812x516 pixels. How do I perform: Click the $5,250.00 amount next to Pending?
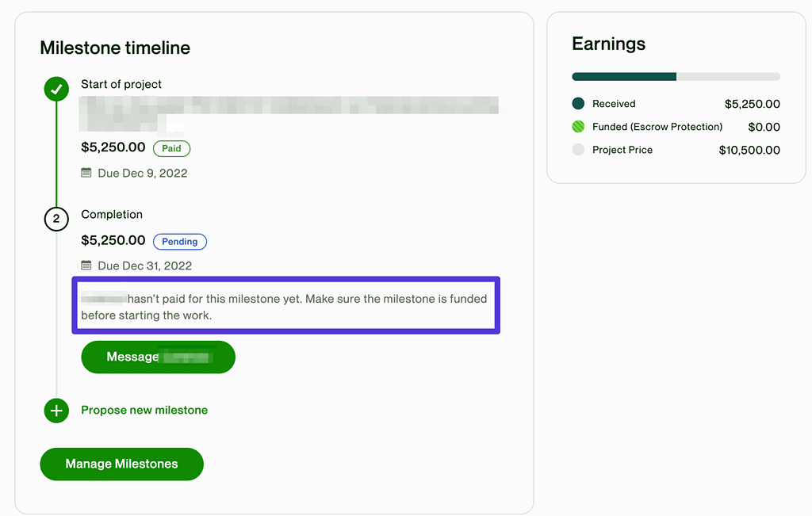[113, 241]
